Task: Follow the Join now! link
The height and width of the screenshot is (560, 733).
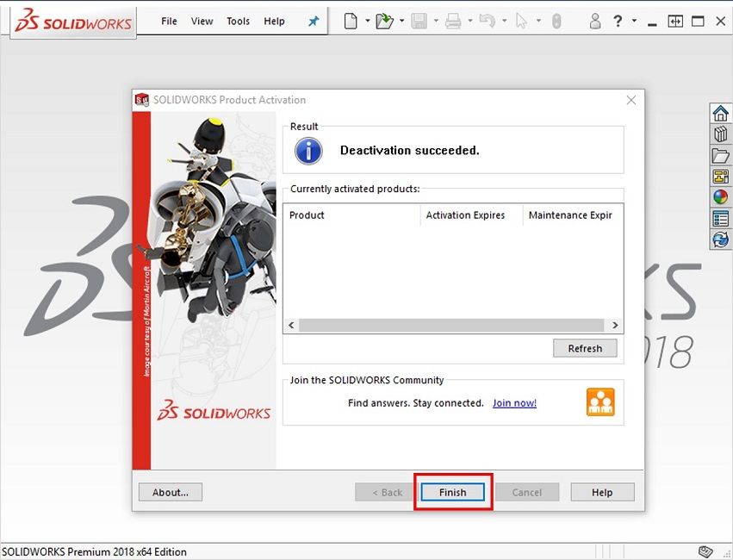Action: [x=514, y=403]
